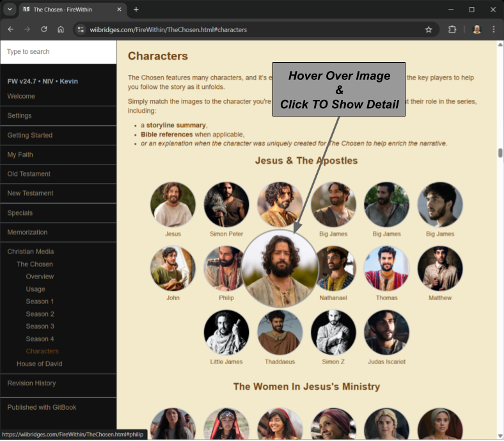Open Memorization in the sidebar

pos(28,232)
